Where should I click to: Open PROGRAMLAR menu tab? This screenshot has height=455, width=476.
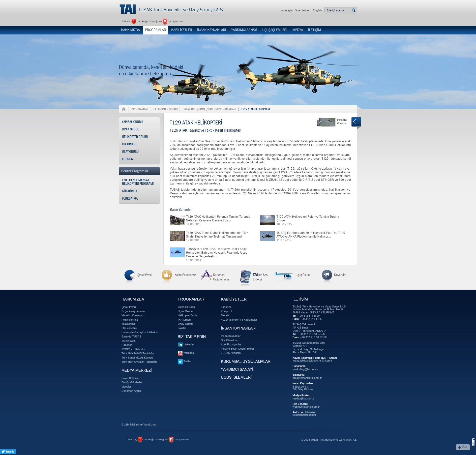click(x=155, y=30)
